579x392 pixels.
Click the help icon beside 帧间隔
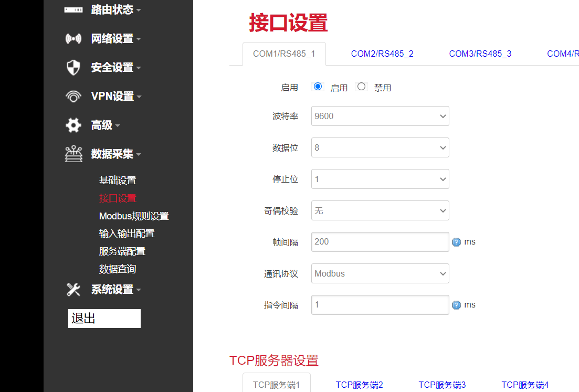pyautogui.click(x=455, y=241)
